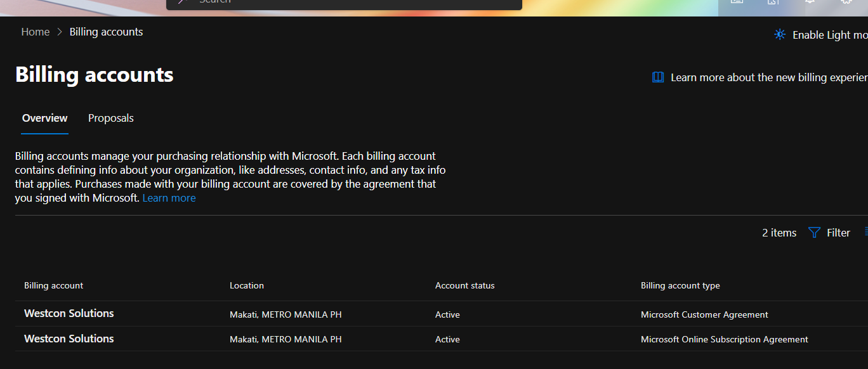Sort by the Billing account column header
The width and height of the screenshot is (868, 369).
(x=53, y=285)
